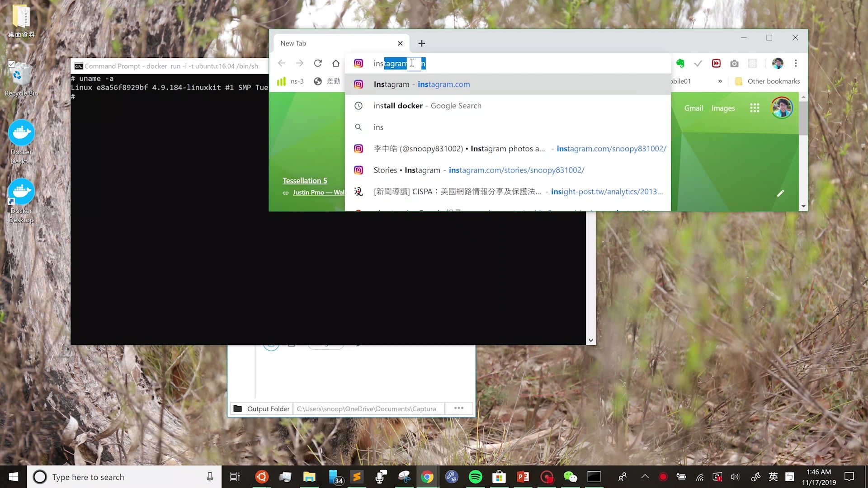
Task: Open Chrome three-dot menu
Action: [796, 63]
